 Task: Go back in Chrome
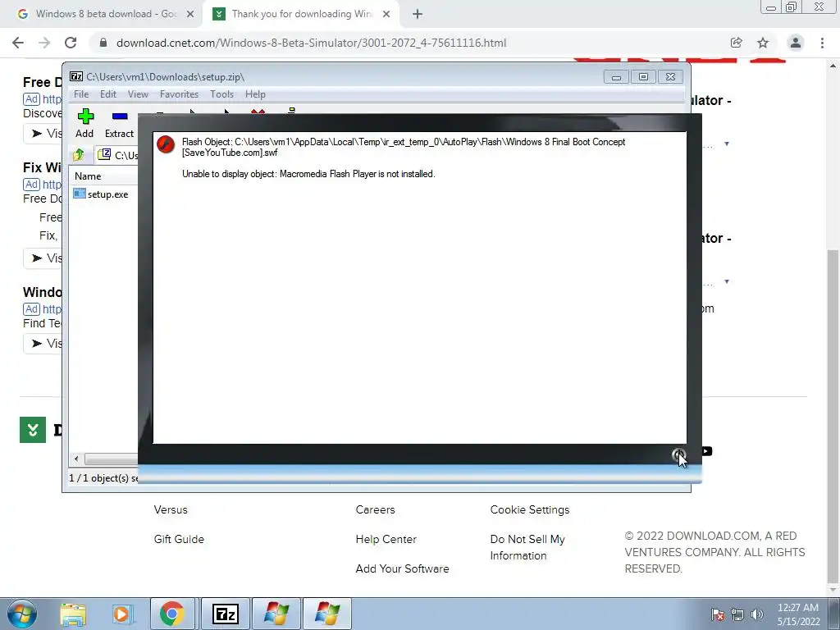click(18, 43)
